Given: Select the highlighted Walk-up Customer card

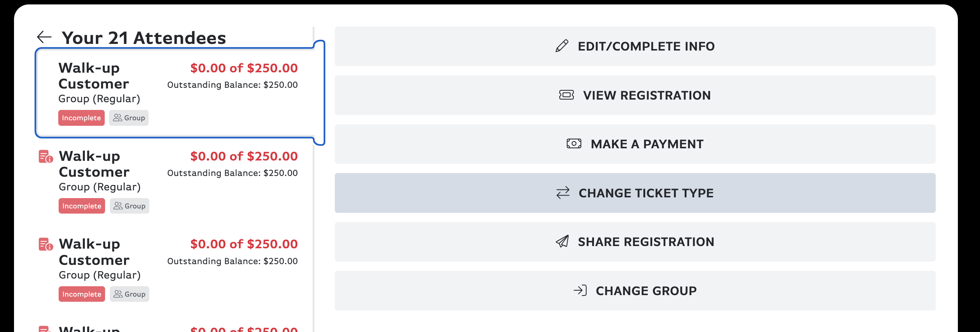Looking at the screenshot, I should tap(179, 93).
